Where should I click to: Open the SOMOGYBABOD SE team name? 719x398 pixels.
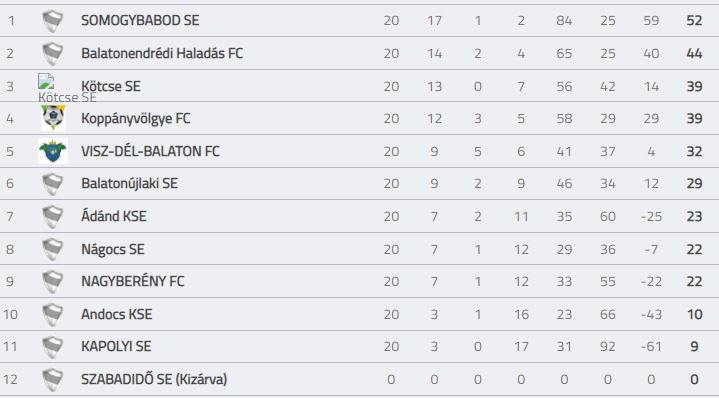[140, 21]
